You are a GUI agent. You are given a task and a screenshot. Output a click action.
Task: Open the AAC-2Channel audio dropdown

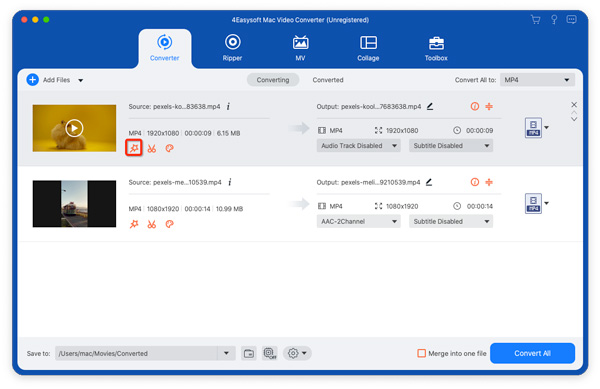(x=359, y=221)
